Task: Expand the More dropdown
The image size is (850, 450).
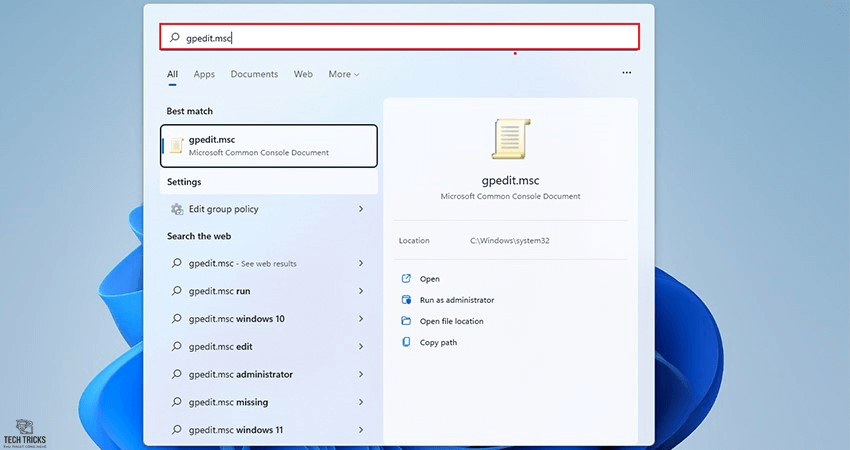Action: click(x=344, y=74)
